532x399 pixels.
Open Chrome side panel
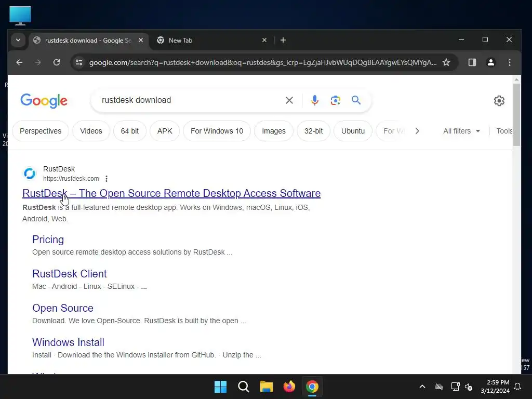(x=472, y=62)
